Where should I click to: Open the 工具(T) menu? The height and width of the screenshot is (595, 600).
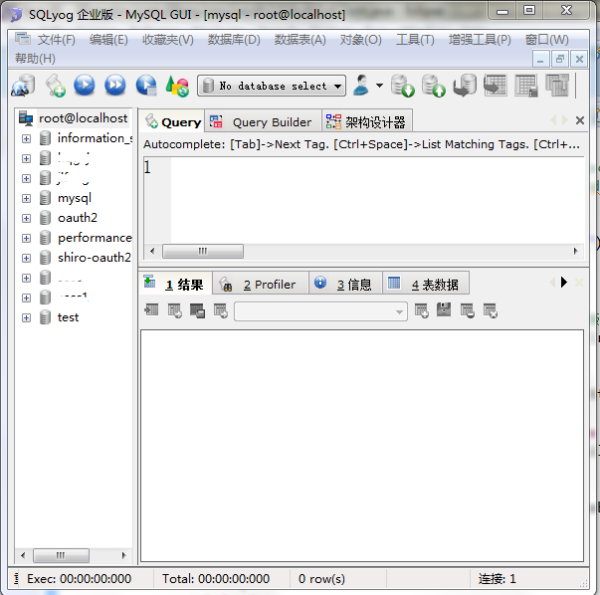pyautogui.click(x=415, y=39)
